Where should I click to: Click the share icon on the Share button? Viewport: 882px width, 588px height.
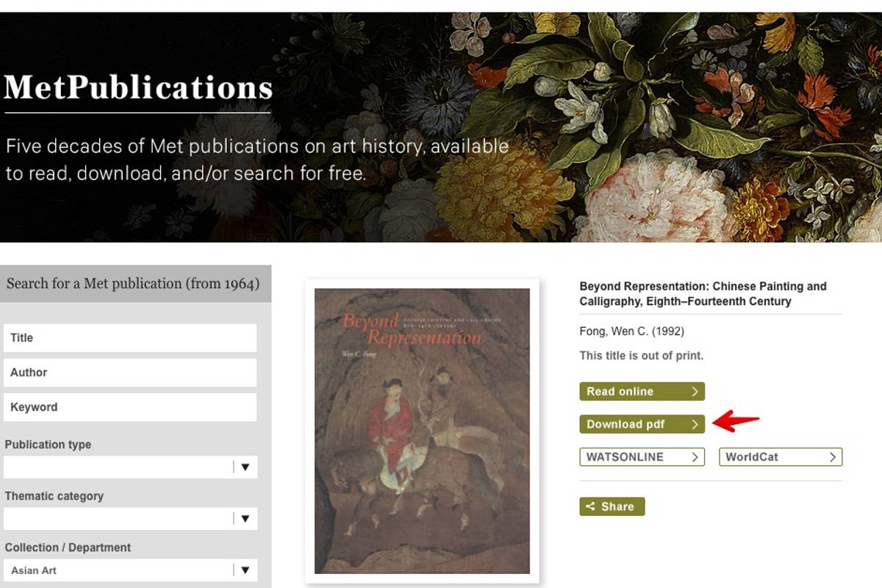590,506
